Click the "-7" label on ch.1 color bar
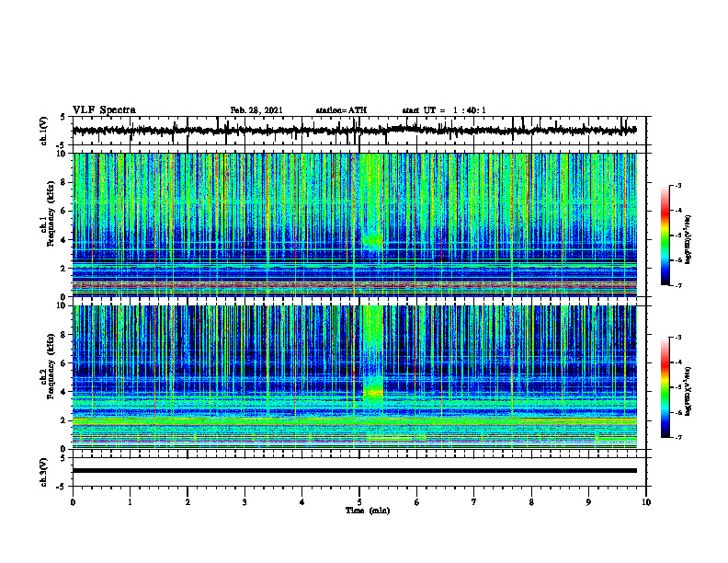Viewport: 728px width, 563px height. tap(678, 286)
